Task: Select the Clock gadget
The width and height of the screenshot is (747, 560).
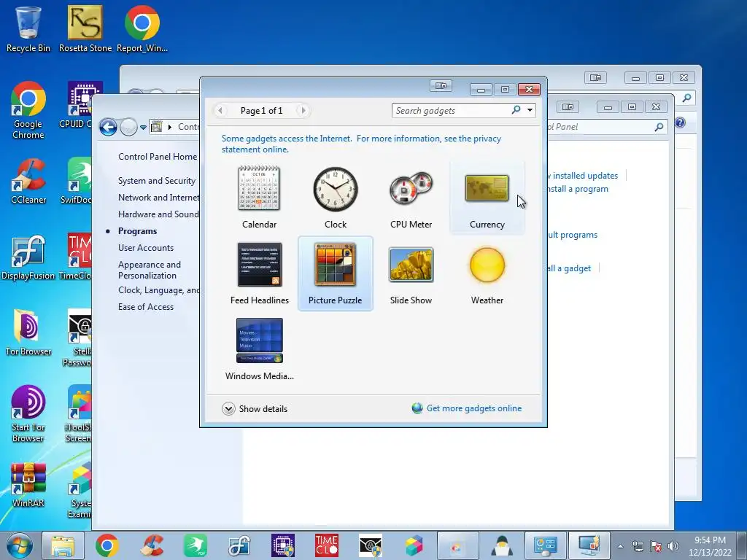Action: pyautogui.click(x=336, y=197)
